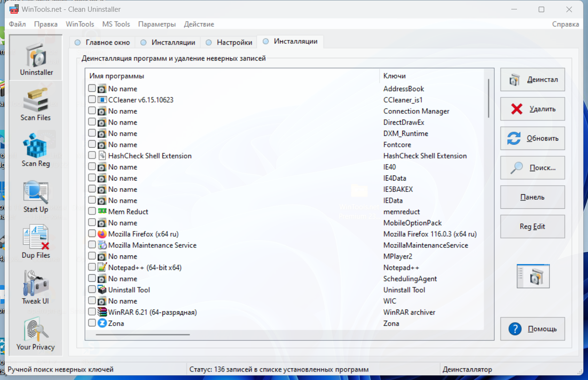This screenshot has width=588, height=380.
Task: Check the Zona checkbox
Action: (92, 323)
